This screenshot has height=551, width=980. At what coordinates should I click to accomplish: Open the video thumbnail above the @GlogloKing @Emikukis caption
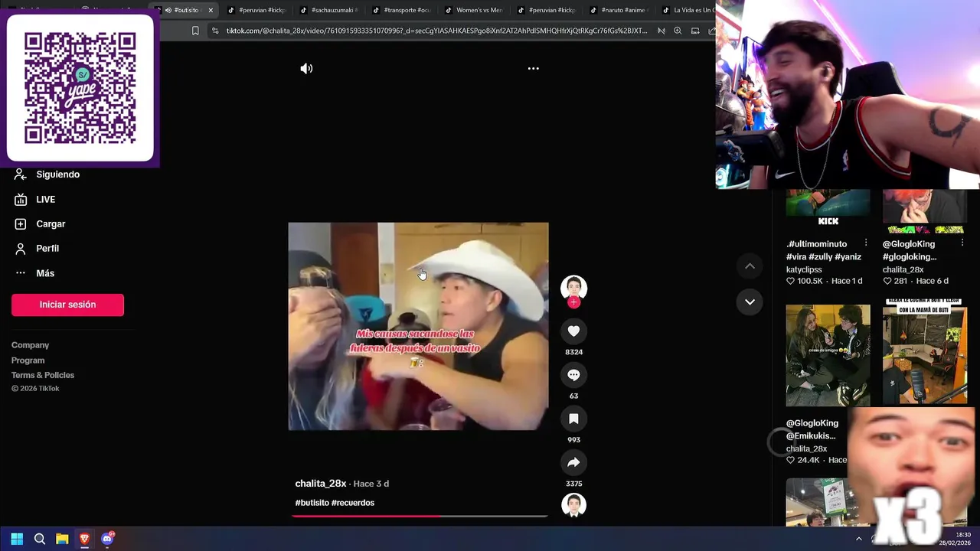828,354
